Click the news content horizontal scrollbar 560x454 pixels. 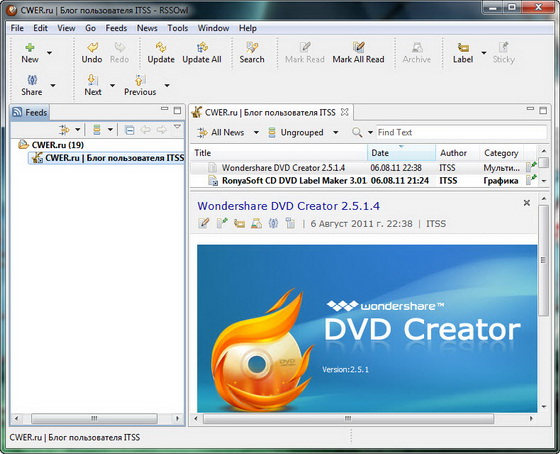348,418
